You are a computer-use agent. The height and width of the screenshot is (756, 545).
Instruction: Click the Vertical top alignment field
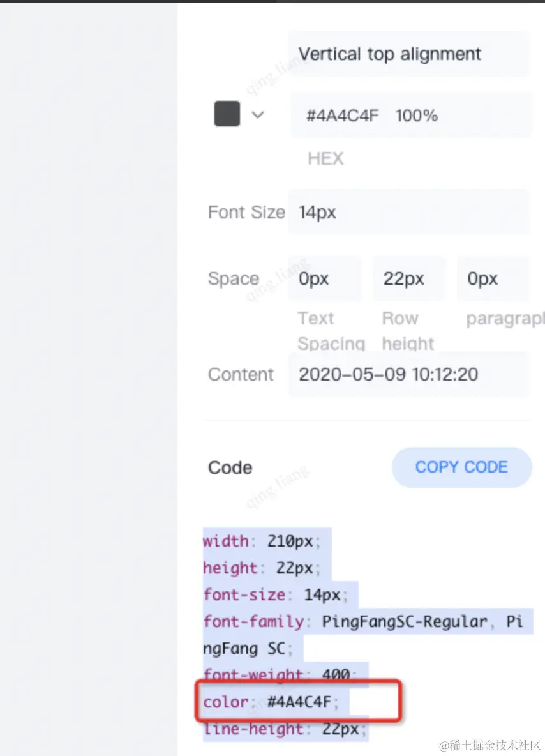click(x=408, y=54)
